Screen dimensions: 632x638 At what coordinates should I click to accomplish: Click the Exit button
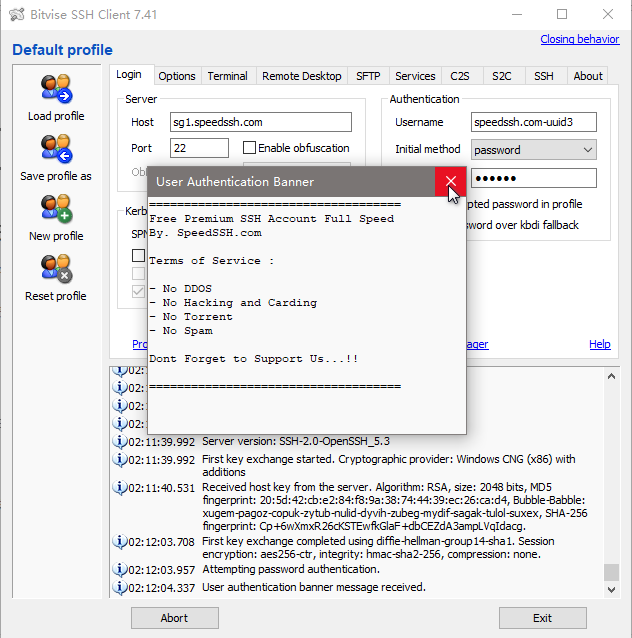[542, 618]
